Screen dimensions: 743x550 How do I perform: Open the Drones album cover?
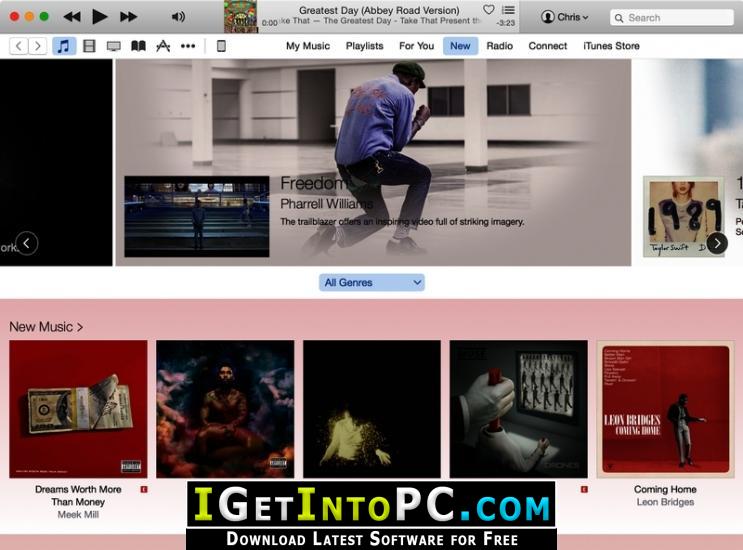pos(519,409)
